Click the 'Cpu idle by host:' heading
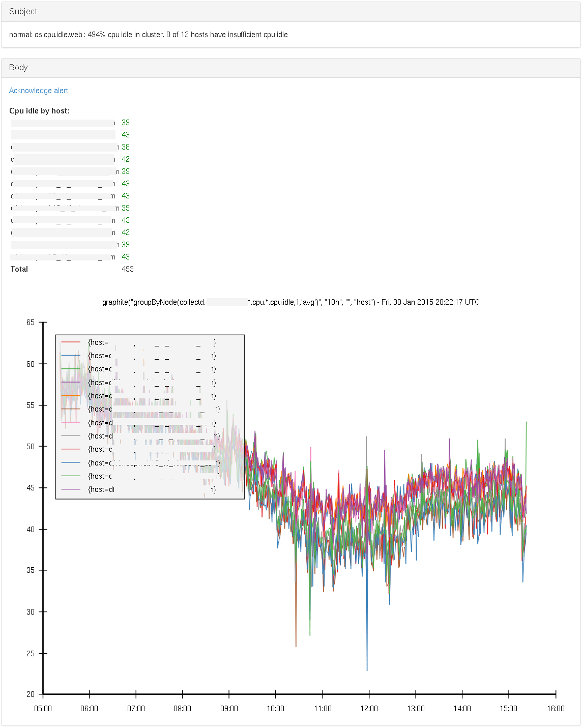583x728 pixels. [40, 111]
